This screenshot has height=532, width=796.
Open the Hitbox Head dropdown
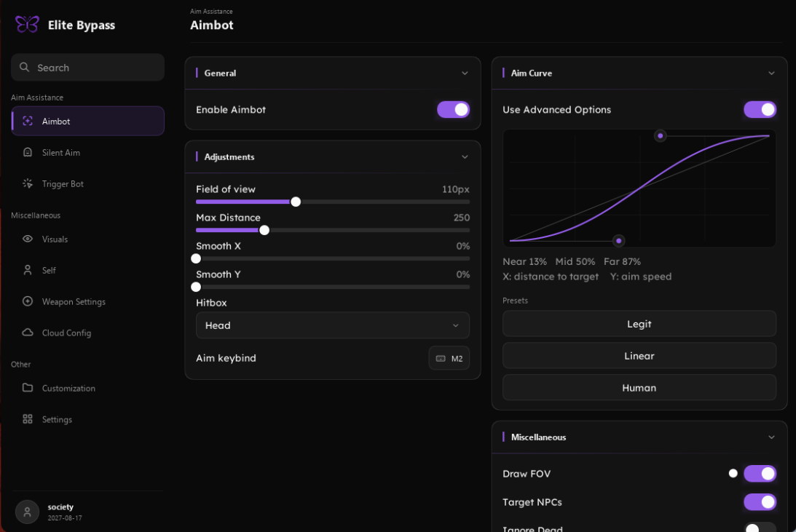[333, 325]
